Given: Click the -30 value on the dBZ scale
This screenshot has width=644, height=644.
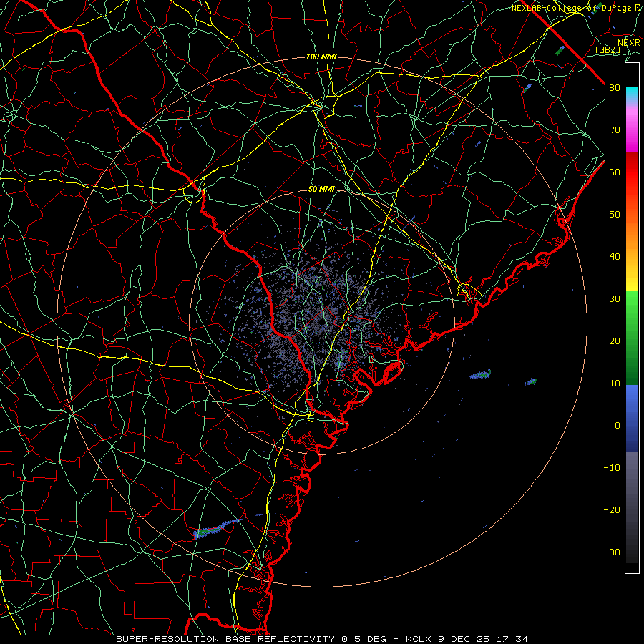Looking at the screenshot, I should [x=612, y=552].
